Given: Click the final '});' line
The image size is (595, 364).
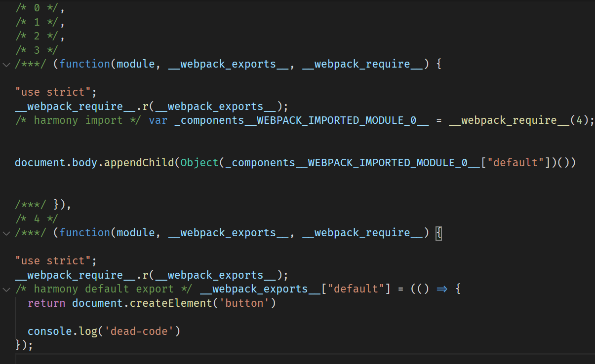Looking at the screenshot, I should pyautogui.click(x=24, y=344).
